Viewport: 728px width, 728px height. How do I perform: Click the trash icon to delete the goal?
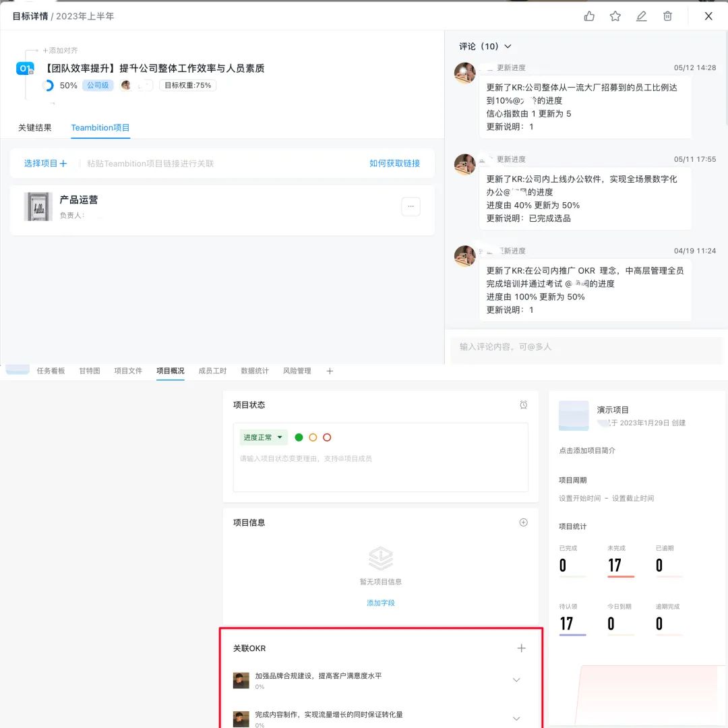click(x=667, y=16)
